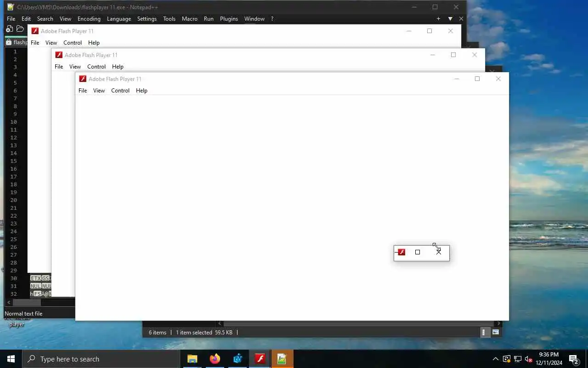Click the blue cube app on taskbar
588x368 pixels.
(x=237, y=359)
